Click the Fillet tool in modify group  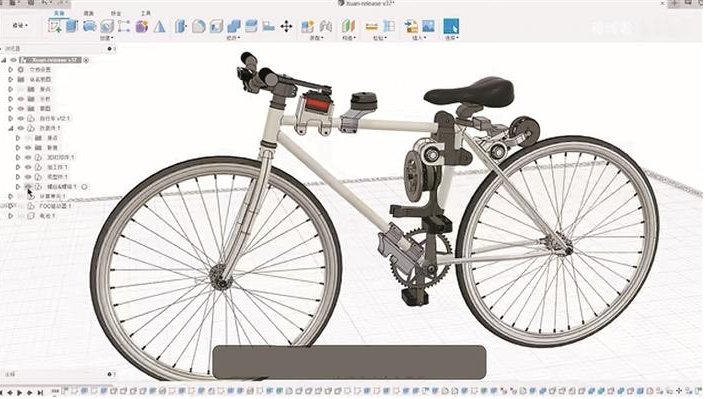point(199,26)
